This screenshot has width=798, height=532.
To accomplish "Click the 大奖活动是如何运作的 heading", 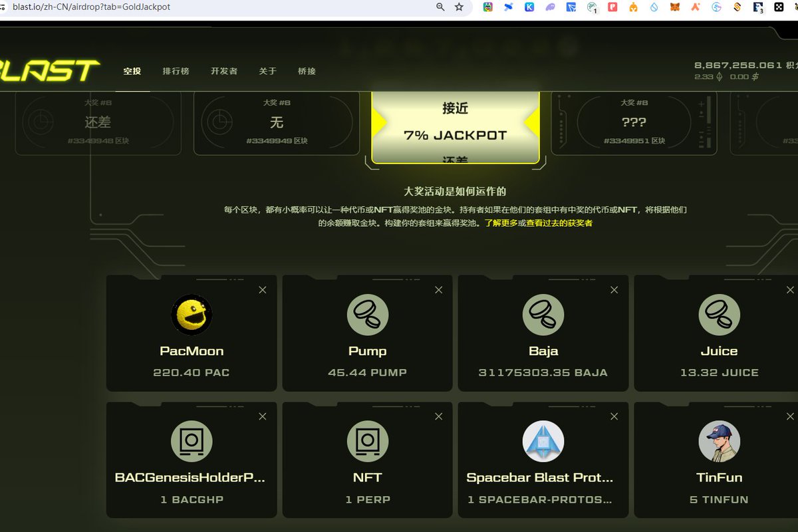I will click(x=455, y=192).
